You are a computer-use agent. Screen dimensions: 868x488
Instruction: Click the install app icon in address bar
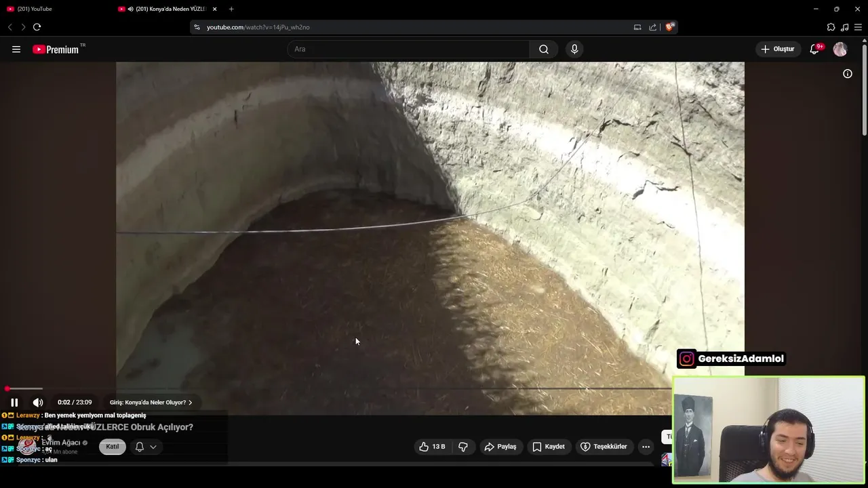pos(637,27)
